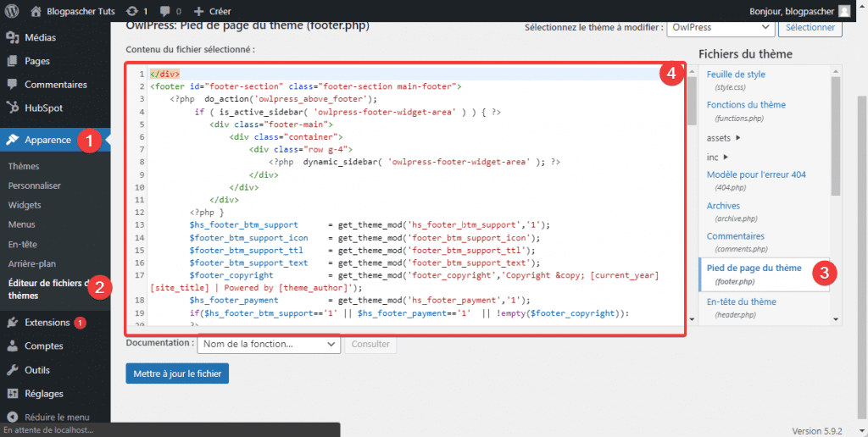The height and width of the screenshot is (437, 868).
Task: Open Nom de la fonction dropdown
Action: click(269, 344)
